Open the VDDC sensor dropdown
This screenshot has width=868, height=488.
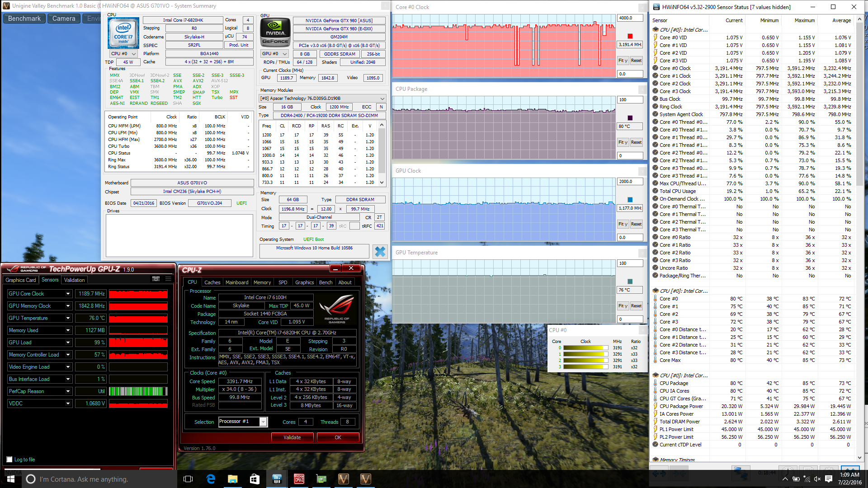[68, 404]
